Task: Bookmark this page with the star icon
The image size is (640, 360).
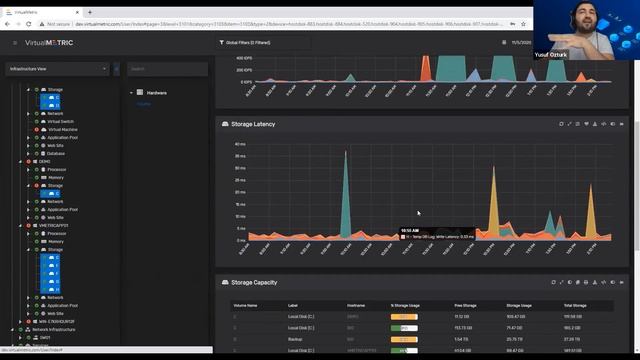Action: click(524, 24)
